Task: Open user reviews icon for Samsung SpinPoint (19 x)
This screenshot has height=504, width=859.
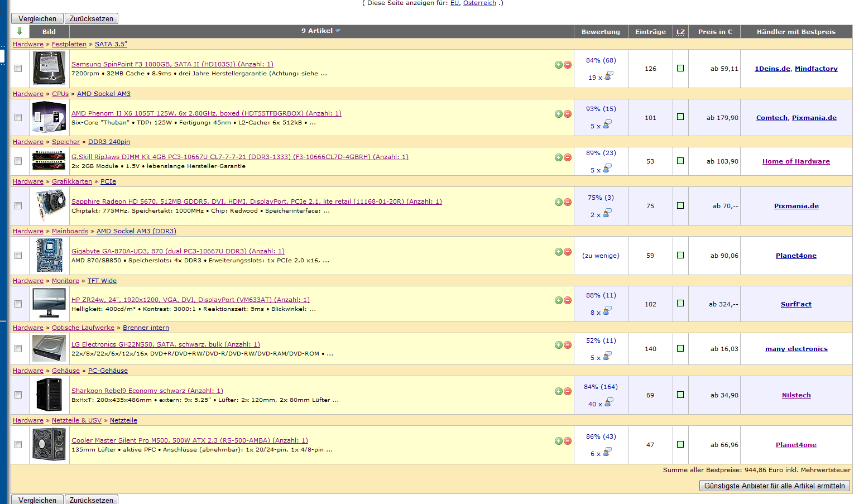Action: click(609, 75)
